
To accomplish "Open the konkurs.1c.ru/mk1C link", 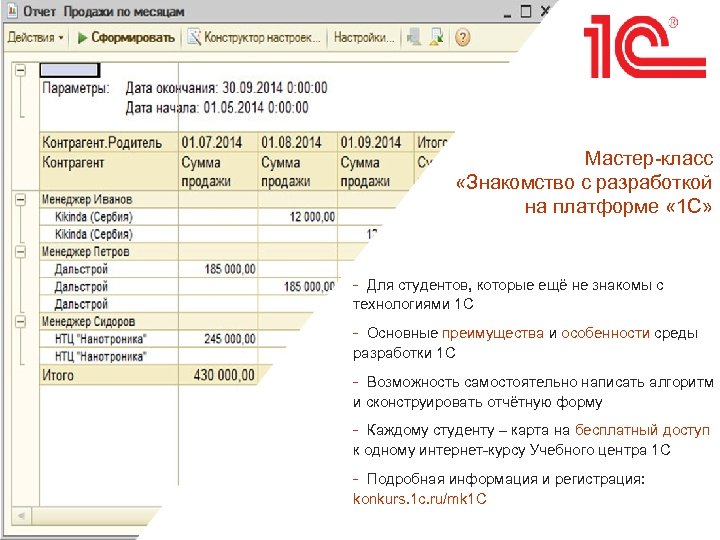I will (x=419, y=499).
